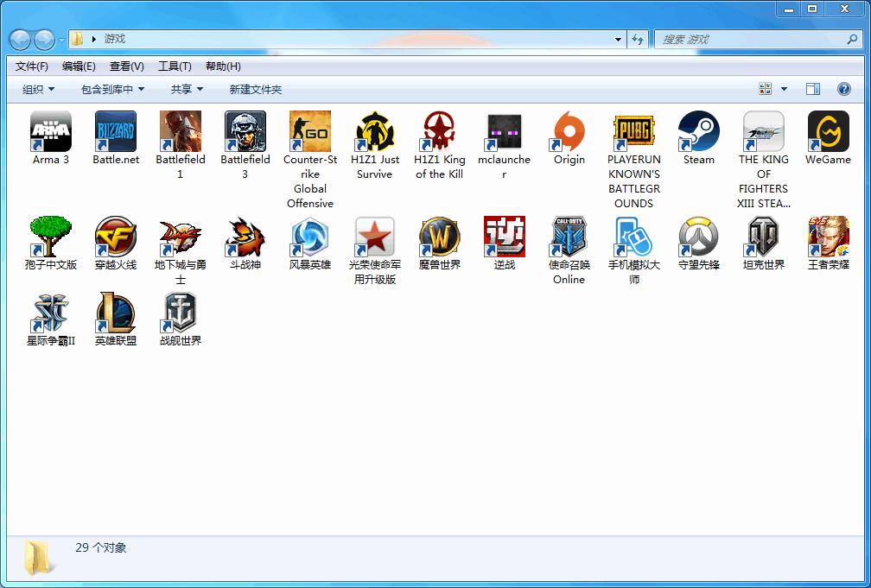This screenshot has height=588, width=871.
Task: Select the Steam shortcut icon
Action: [698, 132]
